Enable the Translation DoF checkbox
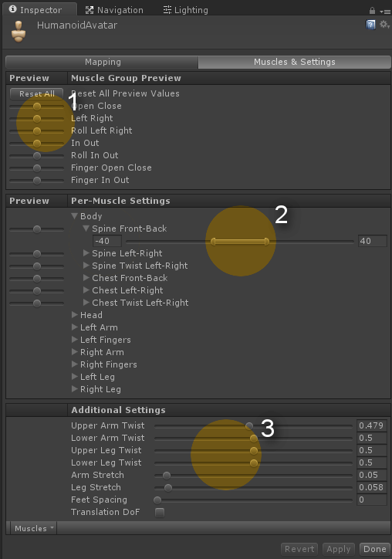The image size is (392, 559). point(160,513)
